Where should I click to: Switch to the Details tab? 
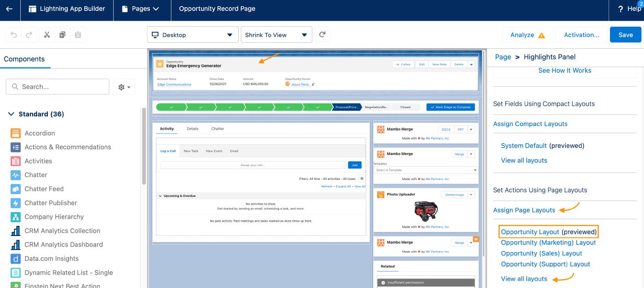192,129
